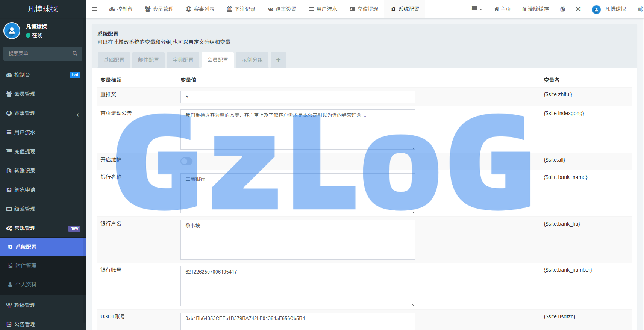
Task: Expand the 赛事管理 sidebar menu
Action: pyautogui.click(x=43, y=113)
